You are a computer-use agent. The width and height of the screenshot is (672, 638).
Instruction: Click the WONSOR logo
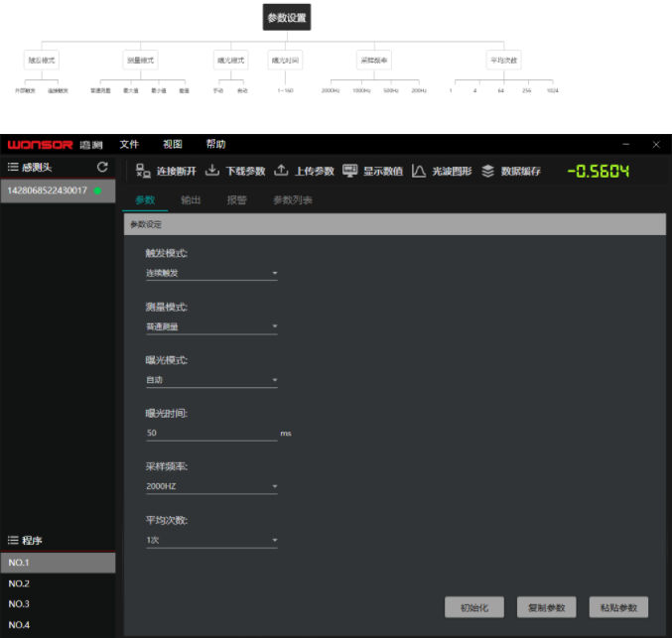(41, 145)
